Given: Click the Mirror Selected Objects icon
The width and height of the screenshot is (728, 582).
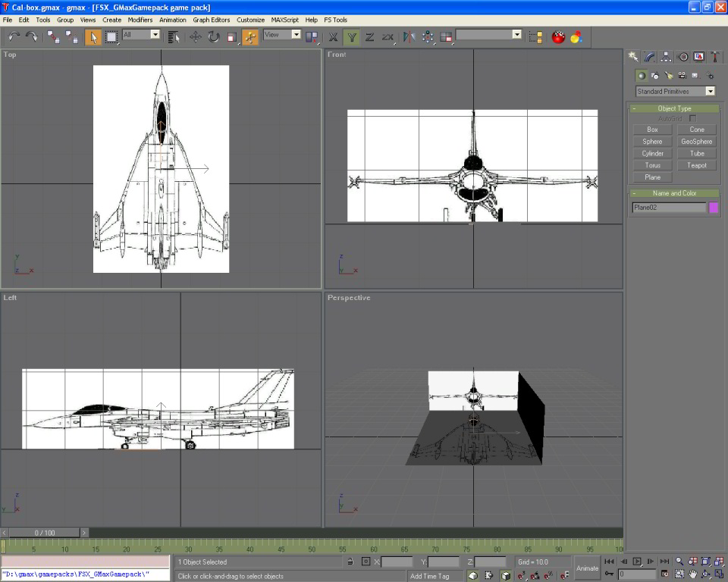Looking at the screenshot, I should [x=409, y=36].
